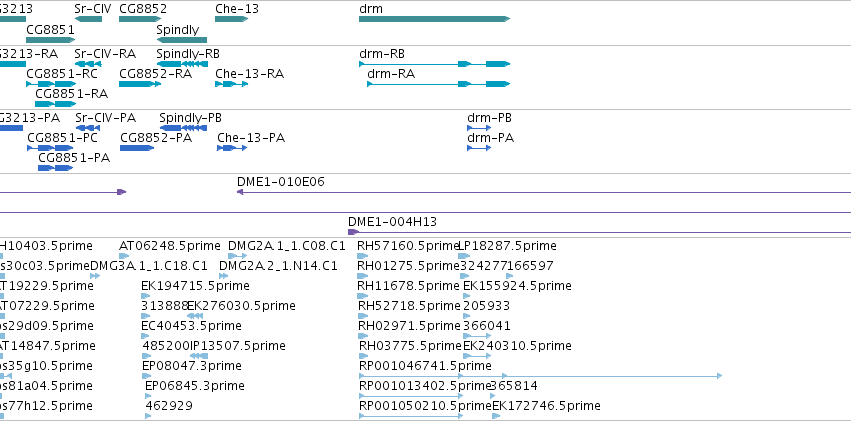Select the Sr-CIV gene glyph

(x=88, y=19)
